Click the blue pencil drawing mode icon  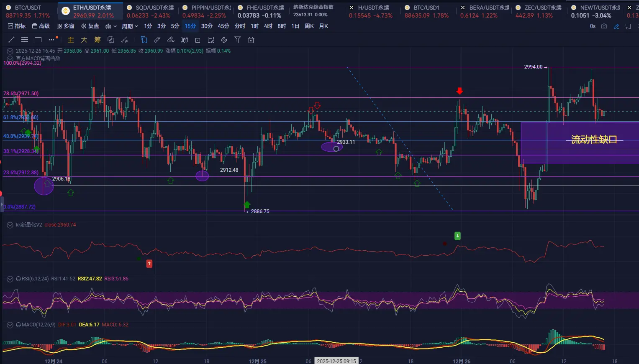tap(616, 26)
